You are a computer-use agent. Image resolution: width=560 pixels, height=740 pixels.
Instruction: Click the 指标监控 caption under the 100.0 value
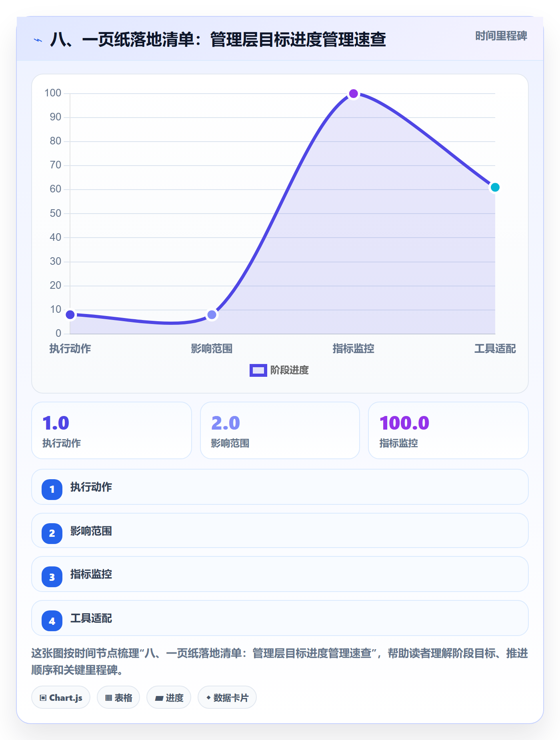pos(398,443)
